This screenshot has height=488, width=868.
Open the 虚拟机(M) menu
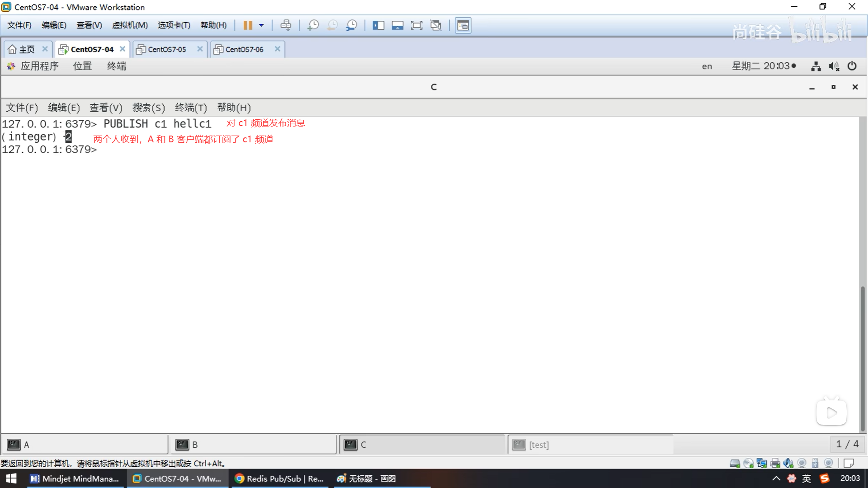(130, 25)
